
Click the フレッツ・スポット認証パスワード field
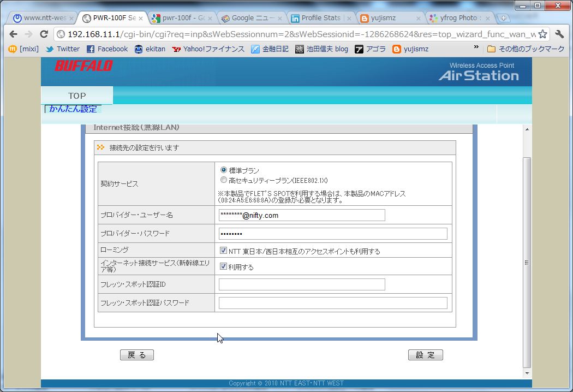click(x=333, y=303)
